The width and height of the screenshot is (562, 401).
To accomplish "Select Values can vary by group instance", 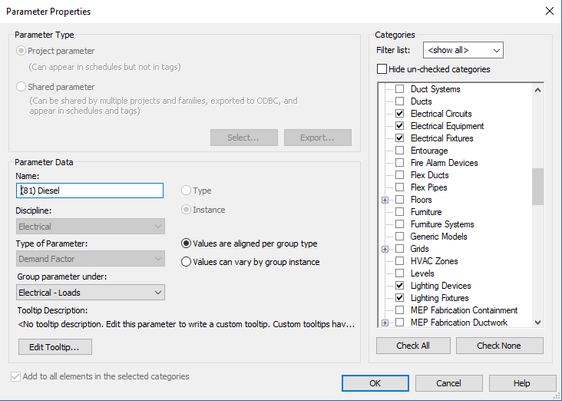I will (186, 262).
